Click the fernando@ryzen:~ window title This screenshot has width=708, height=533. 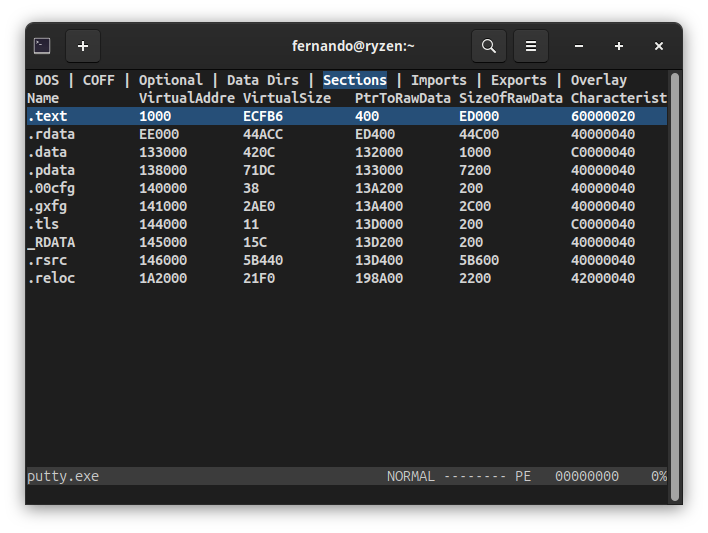(x=353, y=46)
